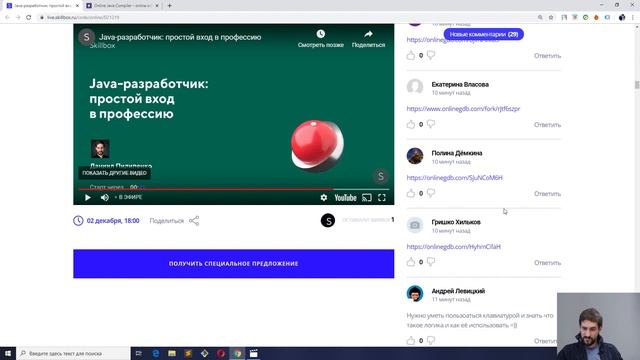Image resolution: width=640 pixels, height=360 pixels.
Task: Open Edge from the taskbar
Action: point(156,353)
